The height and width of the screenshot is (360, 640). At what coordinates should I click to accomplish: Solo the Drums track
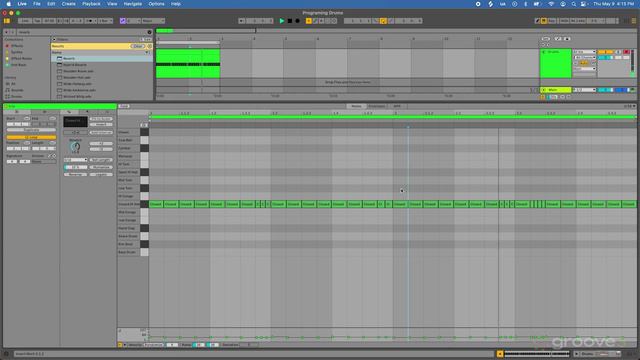(x=618, y=52)
